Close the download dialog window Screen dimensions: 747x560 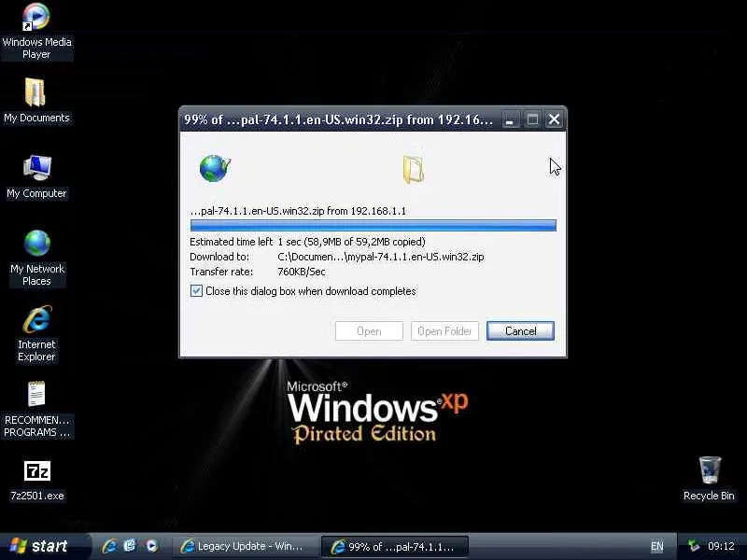coord(554,119)
